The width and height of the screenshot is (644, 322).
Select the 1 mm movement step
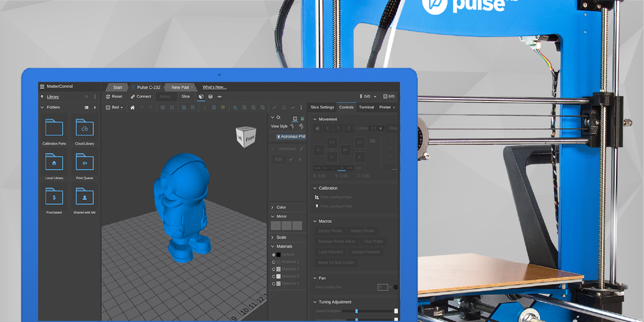point(333,168)
